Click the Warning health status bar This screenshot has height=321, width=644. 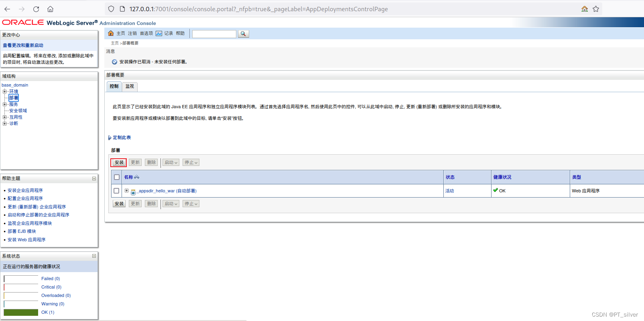pyautogui.click(x=21, y=304)
